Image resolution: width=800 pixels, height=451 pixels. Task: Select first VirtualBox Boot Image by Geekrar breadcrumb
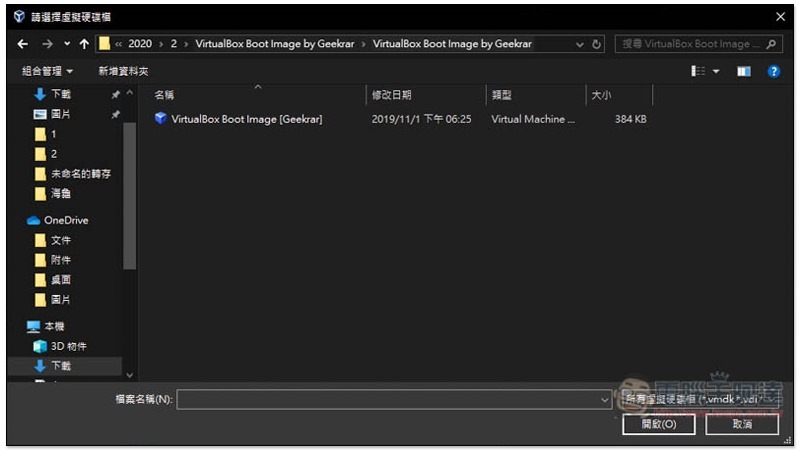click(274, 44)
